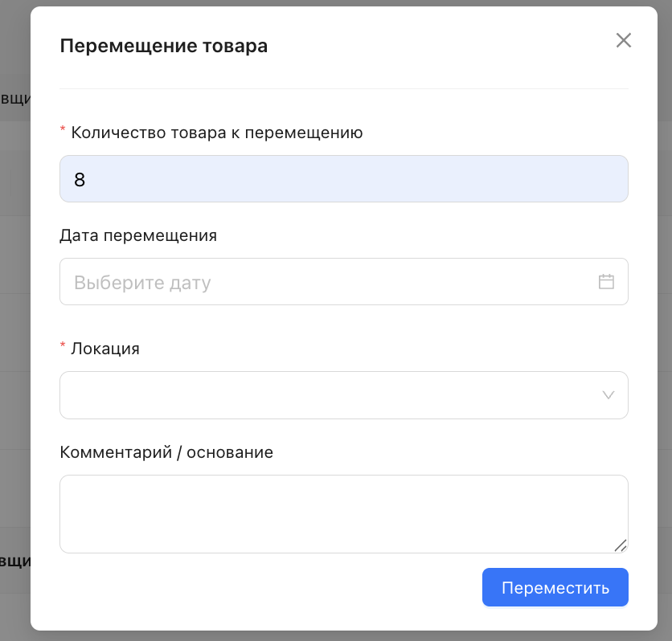Click the Локация field label
672x641 pixels.
105,349
